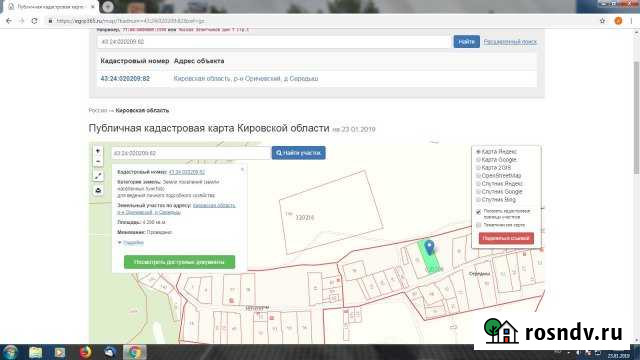Focus the map search input field
Image resolution: width=640 pixels, height=360 pixels.
tap(191, 153)
